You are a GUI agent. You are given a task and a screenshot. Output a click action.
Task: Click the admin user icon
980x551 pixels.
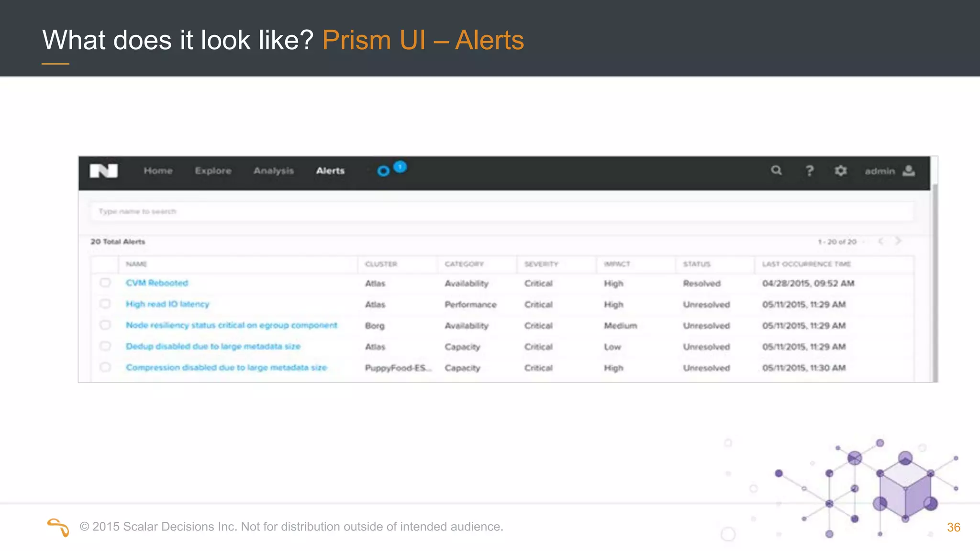[909, 171]
